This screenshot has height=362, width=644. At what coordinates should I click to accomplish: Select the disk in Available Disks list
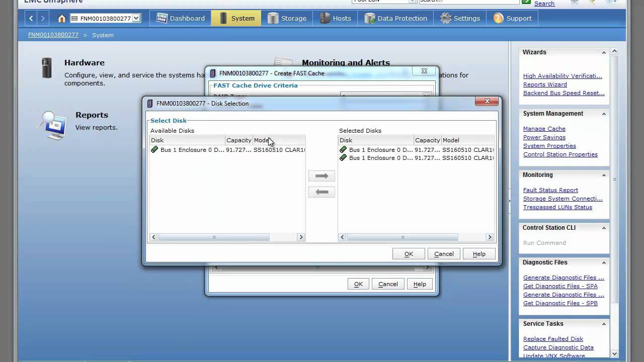pos(227,150)
